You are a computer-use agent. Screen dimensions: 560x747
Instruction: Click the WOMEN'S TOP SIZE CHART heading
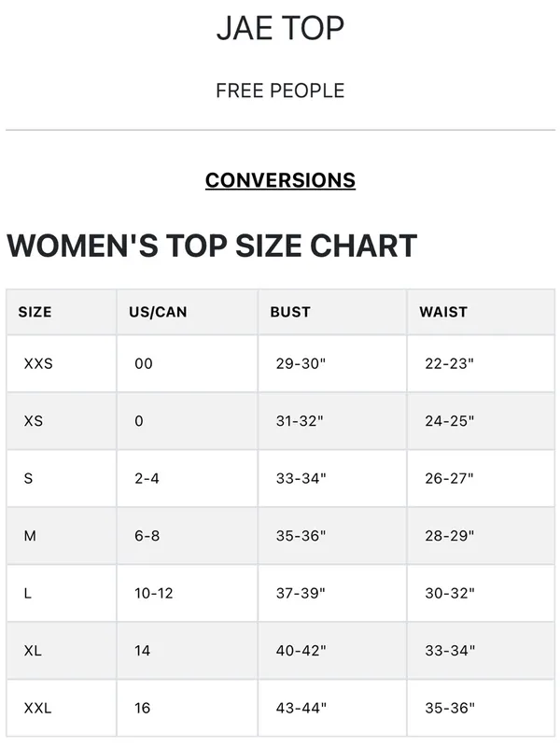pos(212,246)
